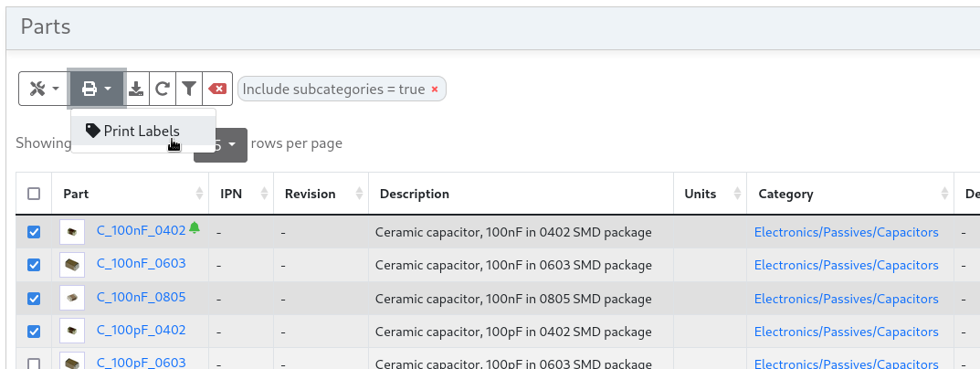Reload the parts table
The width and height of the screenshot is (980, 369).
pyautogui.click(x=163, y=89)
